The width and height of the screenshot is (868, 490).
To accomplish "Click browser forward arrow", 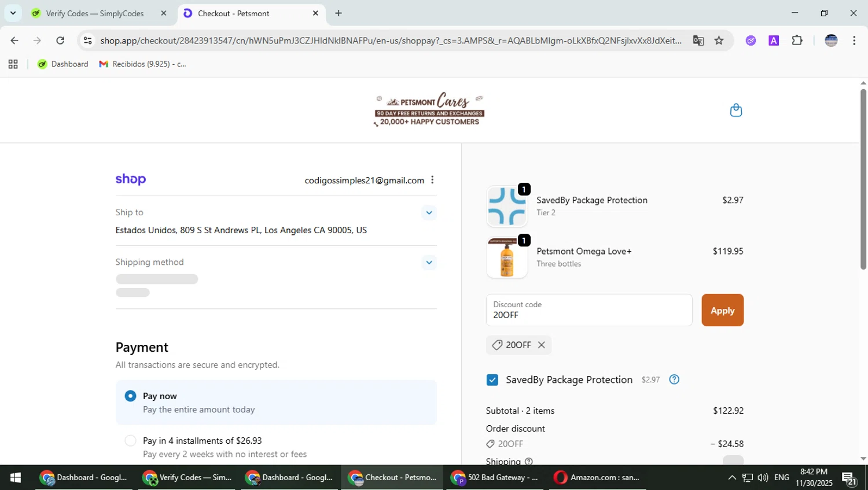I will click(x=37, y=40).
